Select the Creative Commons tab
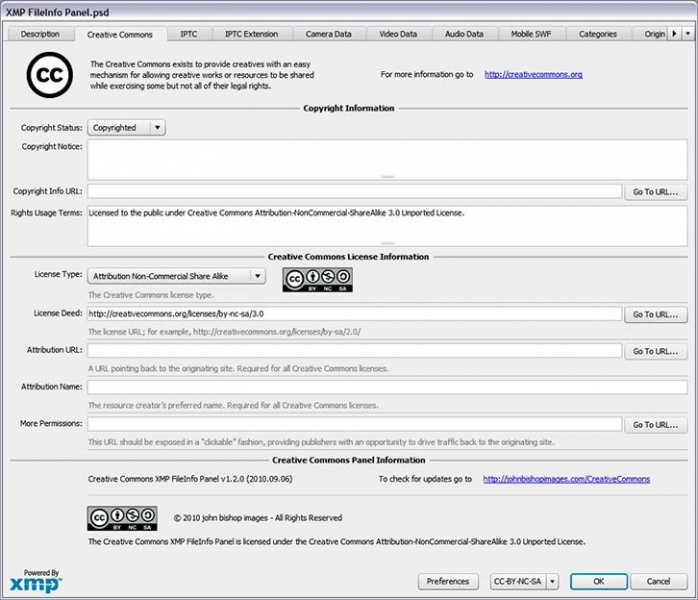The height and width of the screenshot is (600, 698). coord(120,34)
